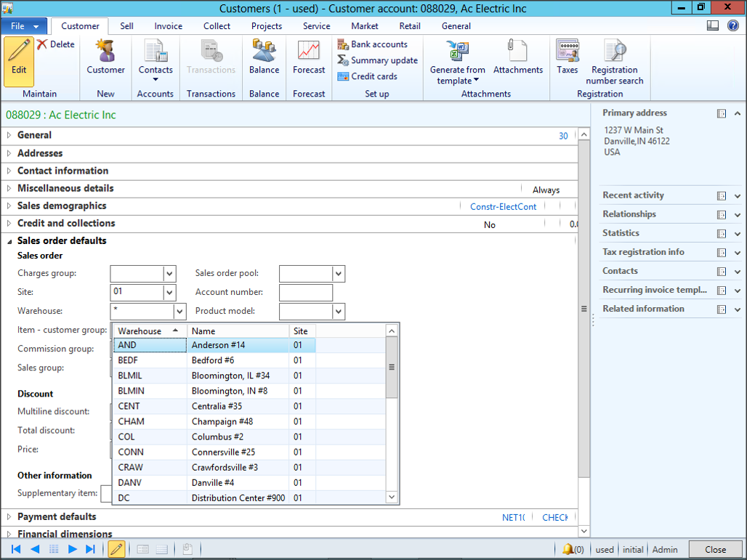Select the Danville #4 warehouse row
The height and width of the screenshot is (560, 747).
click(x=212, y=482)
